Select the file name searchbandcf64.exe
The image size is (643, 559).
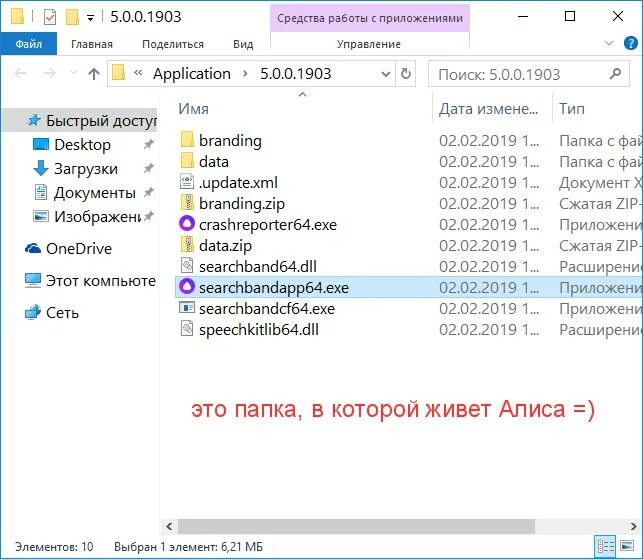267,309
